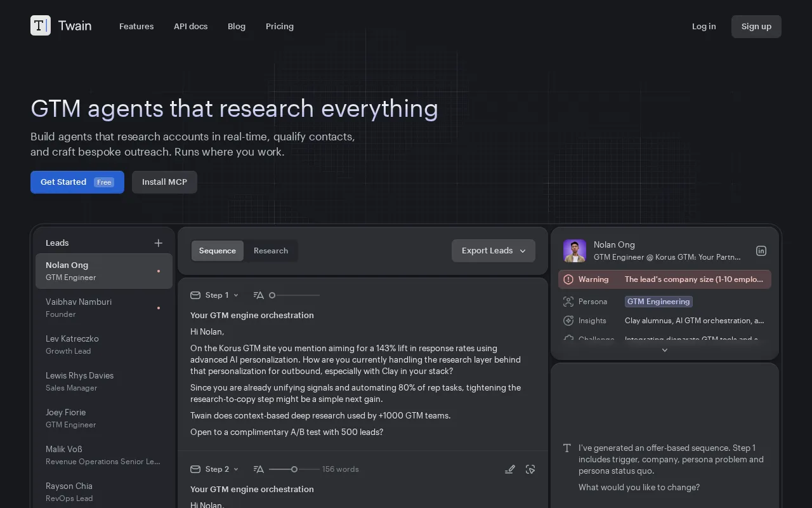Open the Pricing page

coord(280,26)
